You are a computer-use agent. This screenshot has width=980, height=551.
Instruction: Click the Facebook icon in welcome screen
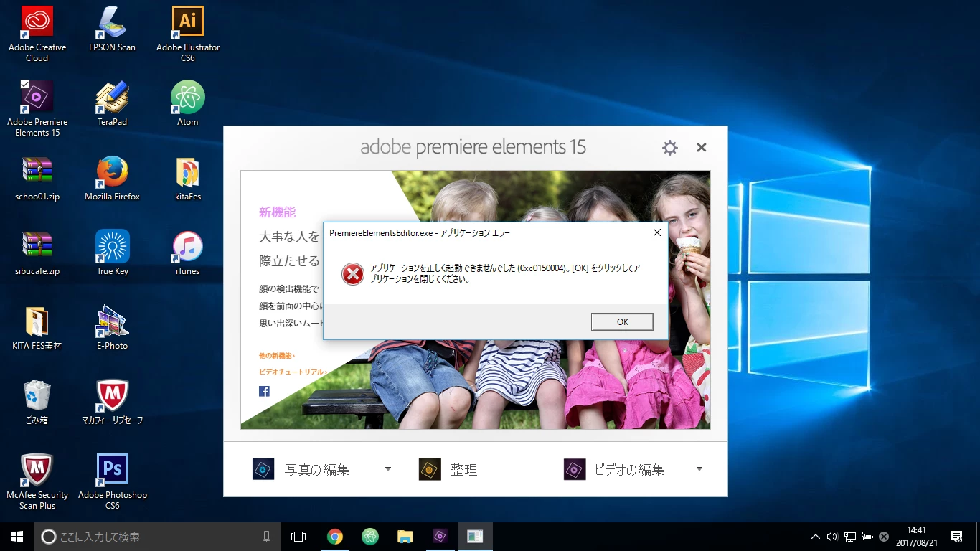(264, 391)
